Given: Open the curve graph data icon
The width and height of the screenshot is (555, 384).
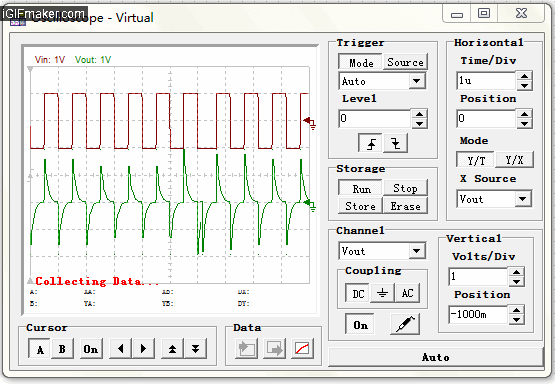Looking at the screenshot, I should tap(302, 349).
